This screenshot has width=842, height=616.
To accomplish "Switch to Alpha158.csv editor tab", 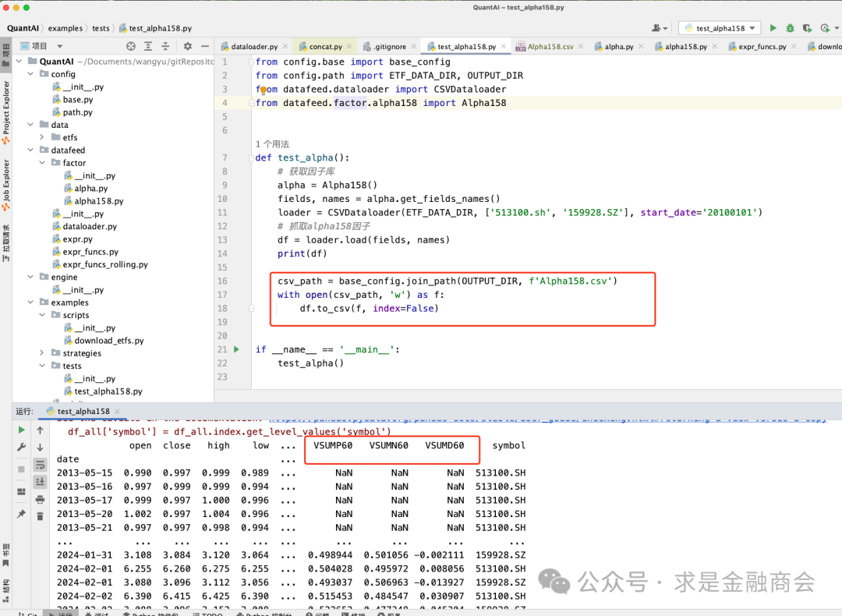I will pos(550,47).
